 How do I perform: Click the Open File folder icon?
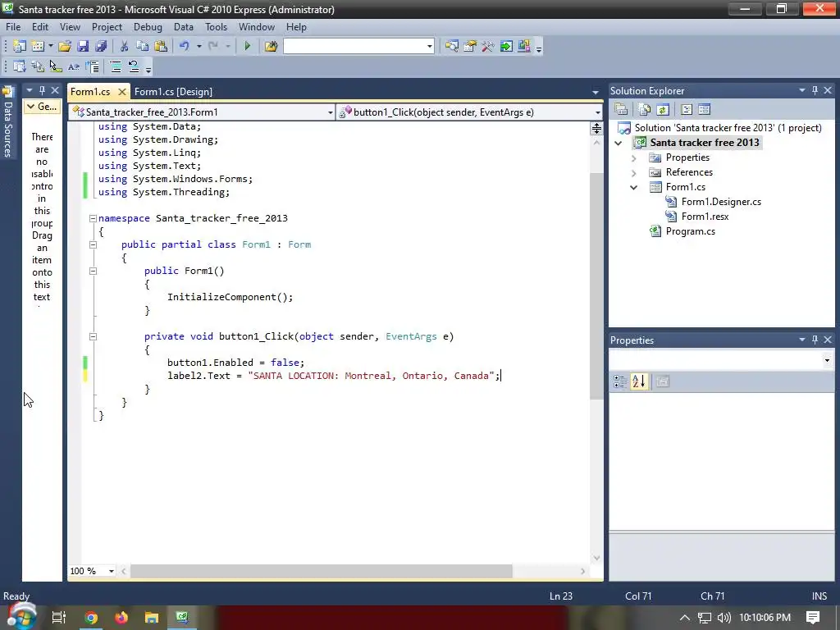[x=65, y=47]
